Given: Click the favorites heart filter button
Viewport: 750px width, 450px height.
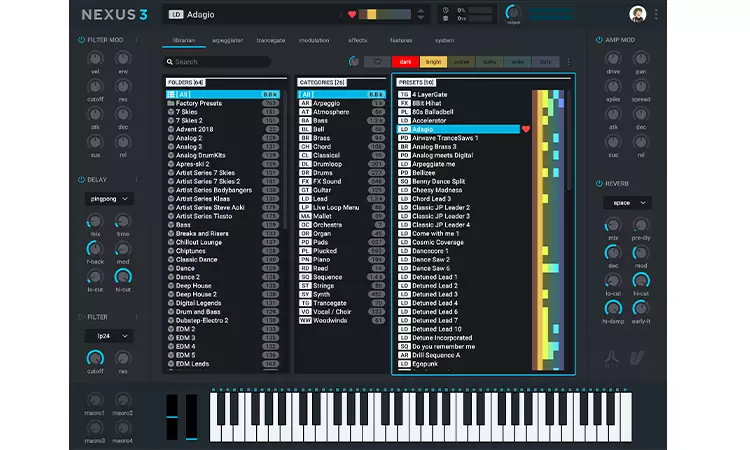Looking at the screenshot, I should [377, 62].
